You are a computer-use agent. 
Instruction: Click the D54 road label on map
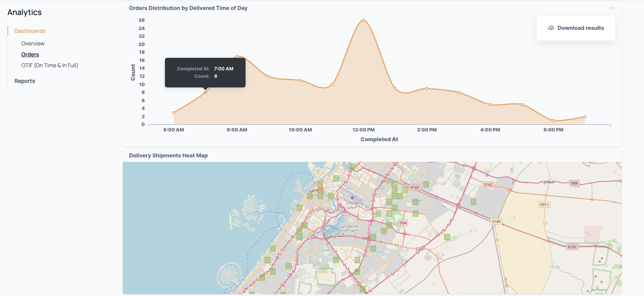[402, 223]
